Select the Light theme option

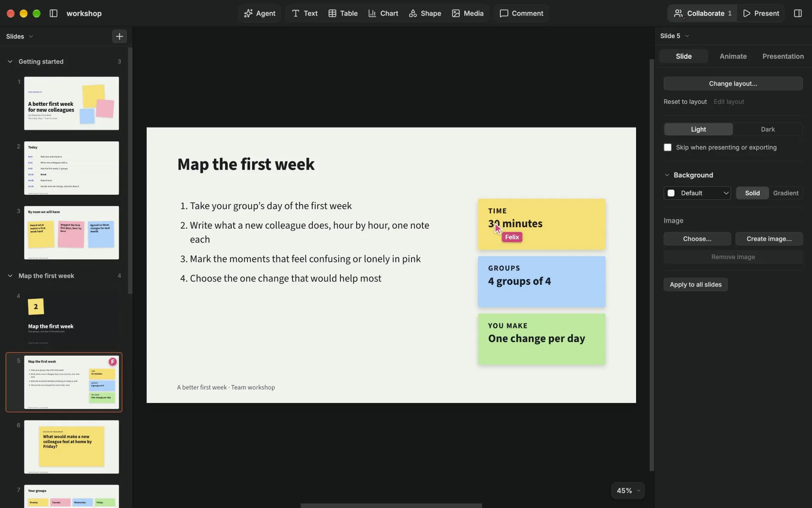(x=698, y=129)
